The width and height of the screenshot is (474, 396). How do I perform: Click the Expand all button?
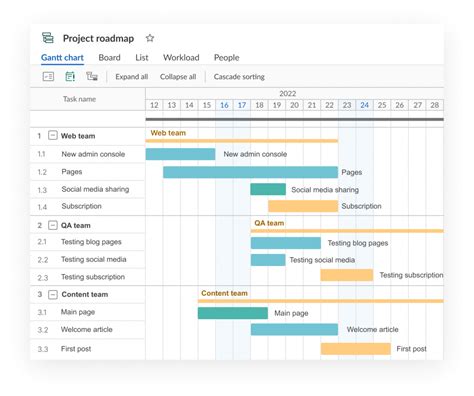[x=132, y=77]
